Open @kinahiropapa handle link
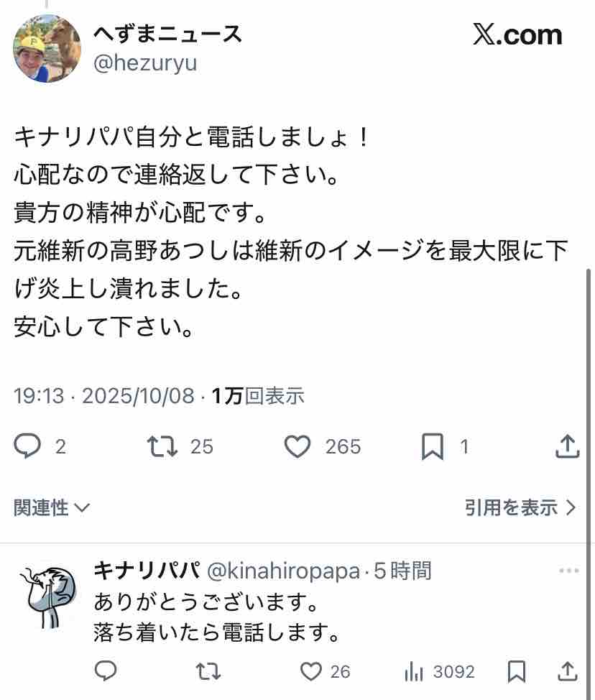The width and height of the screenshot is (595, 700). pos(283,571)
